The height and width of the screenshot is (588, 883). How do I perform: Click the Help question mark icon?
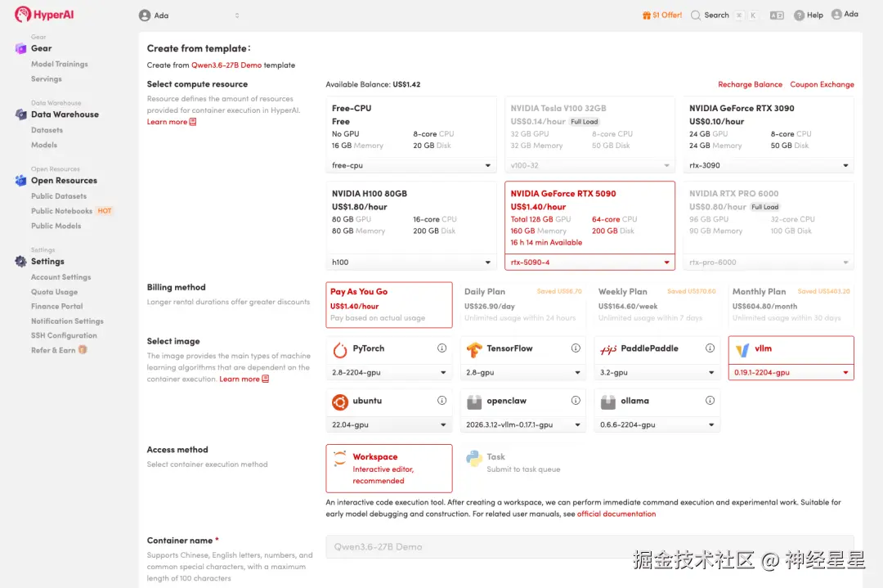coord(799,16)
